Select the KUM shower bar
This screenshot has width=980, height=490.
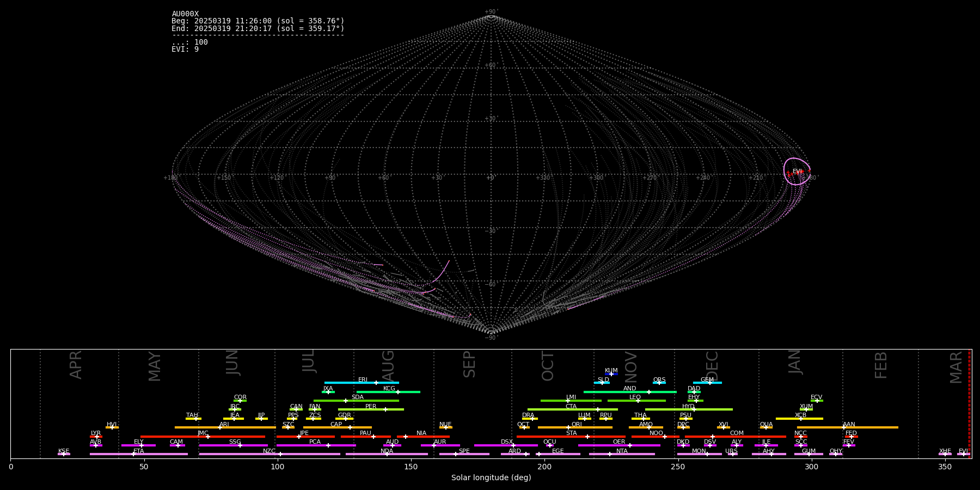point(611,374)
